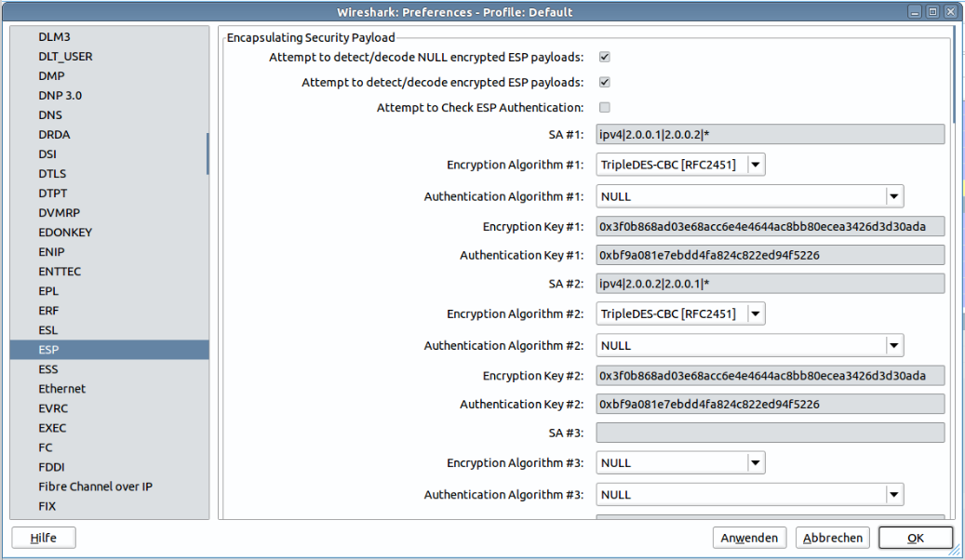
Task: Select DNP 3.0 protocol entry
Action: [x=109, y=96]
